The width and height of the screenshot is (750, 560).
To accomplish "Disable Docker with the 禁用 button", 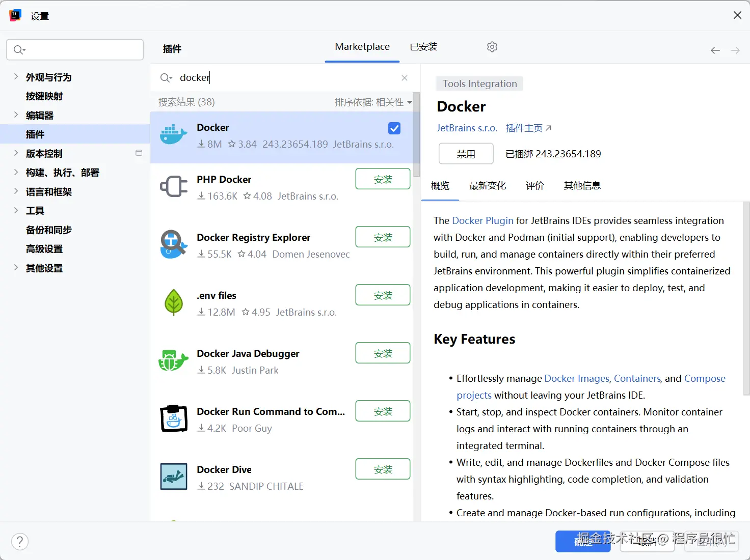I will click(466, 154).
